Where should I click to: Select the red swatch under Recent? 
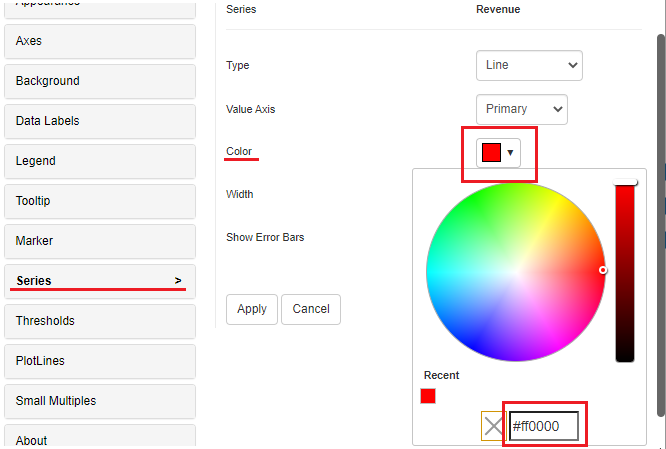pyautogui.click(x=428, y=396)
